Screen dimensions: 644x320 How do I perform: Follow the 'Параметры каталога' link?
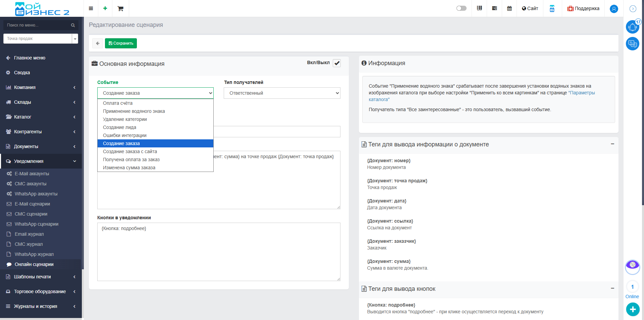(x=582, y=93)
